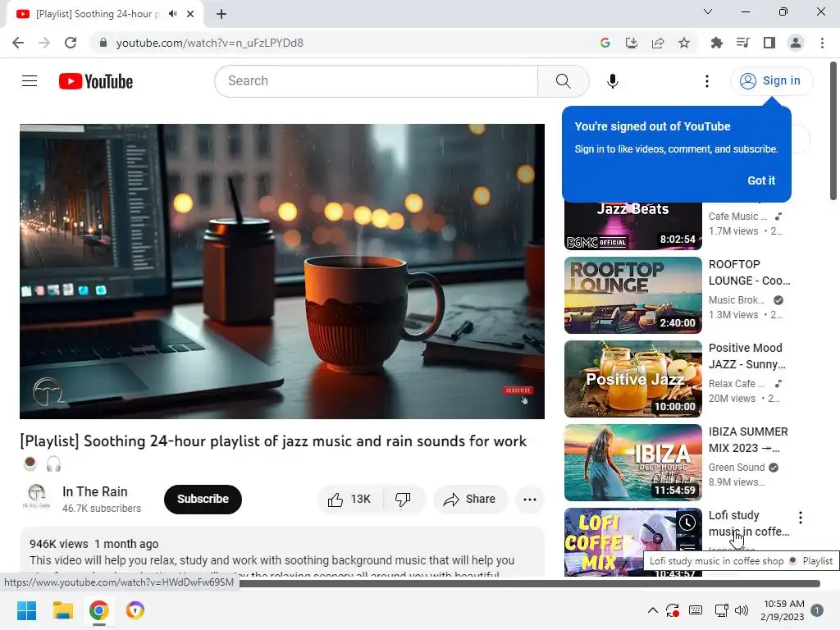
Task: Open Chrome extensions puzzle icon
Action: point(716,43)
